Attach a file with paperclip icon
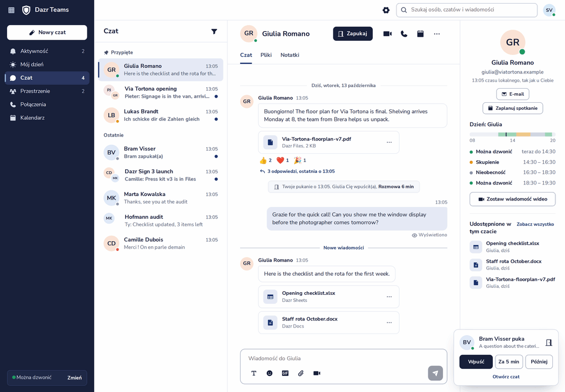Screen dimensions: 565x392 [x=301, y=373]
